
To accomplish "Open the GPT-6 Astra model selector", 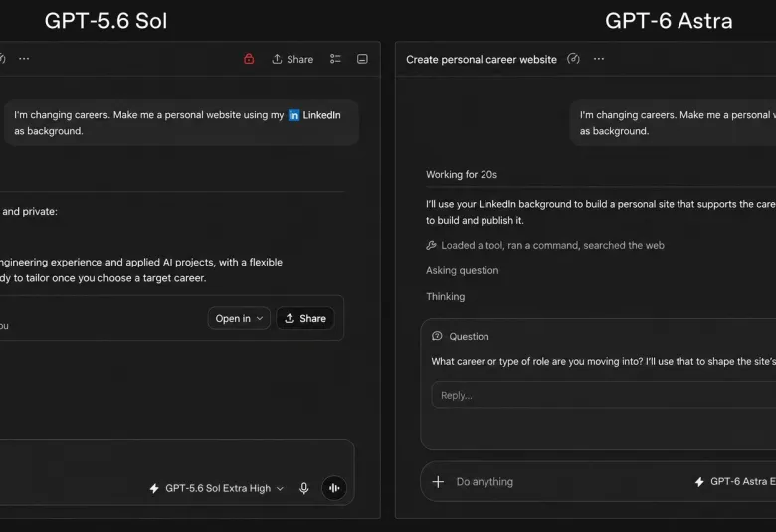I will pyautogui.click(x=736, y=481).
